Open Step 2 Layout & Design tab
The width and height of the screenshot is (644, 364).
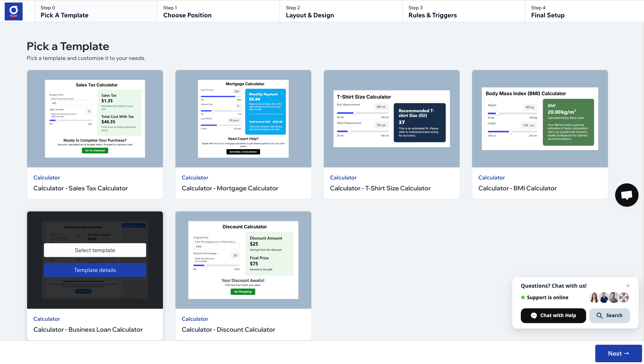[341, 11]
